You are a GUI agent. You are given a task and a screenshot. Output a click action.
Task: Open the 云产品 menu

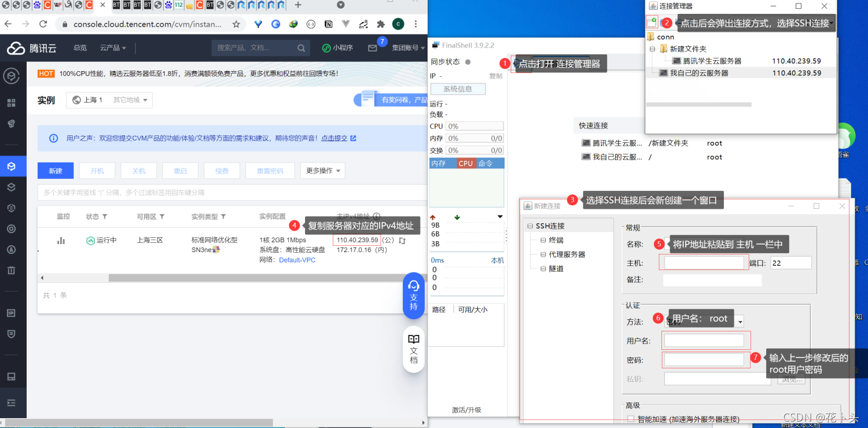click(x=109, y=48)
